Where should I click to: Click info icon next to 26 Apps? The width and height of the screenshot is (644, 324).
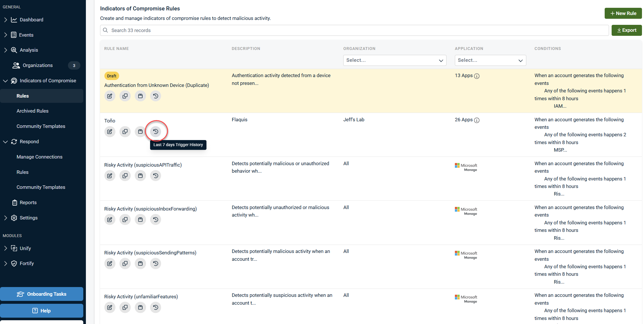(x=477, y=120)
